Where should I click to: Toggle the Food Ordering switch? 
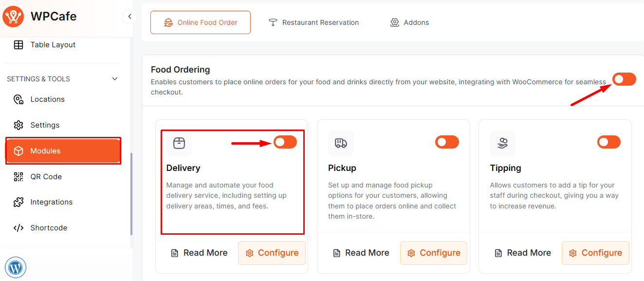click(x=624, y=79)
